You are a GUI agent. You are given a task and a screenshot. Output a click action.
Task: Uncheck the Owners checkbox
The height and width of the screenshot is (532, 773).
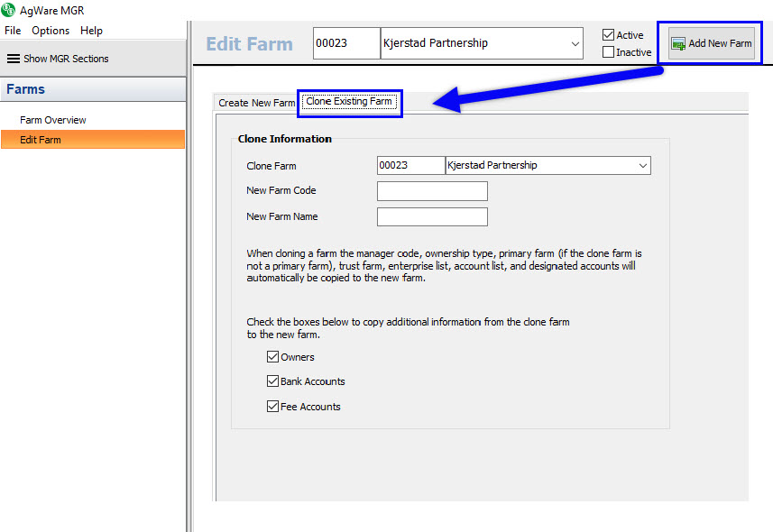272,357
